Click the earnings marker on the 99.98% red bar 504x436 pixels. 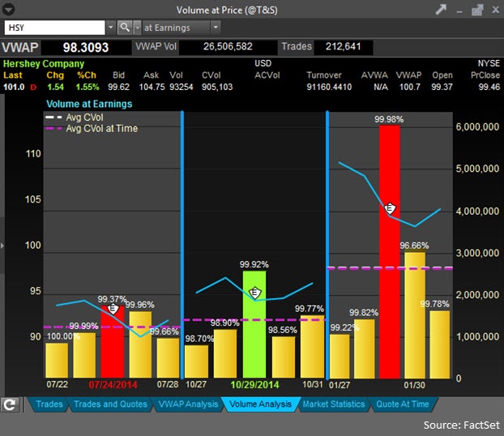[x=390, y=208]
